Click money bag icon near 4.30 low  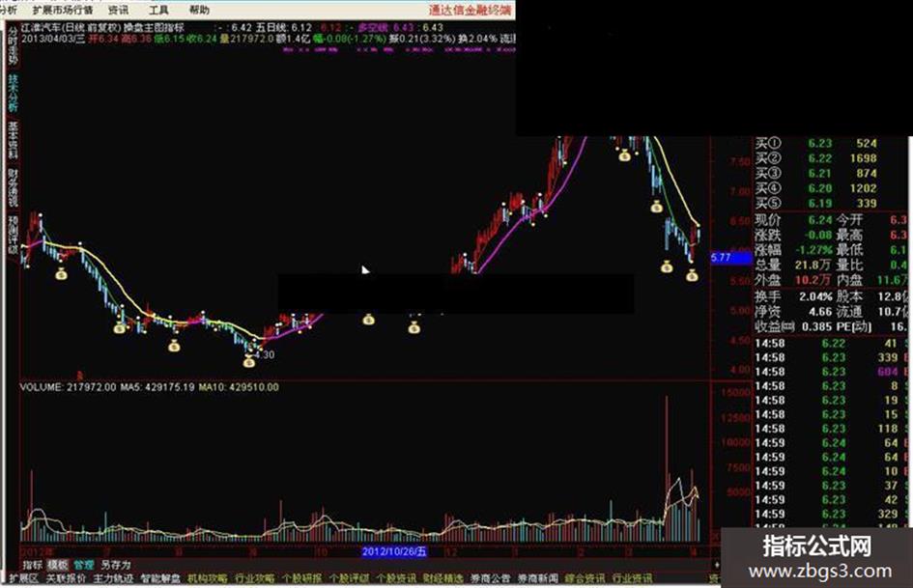click(249, 361)
